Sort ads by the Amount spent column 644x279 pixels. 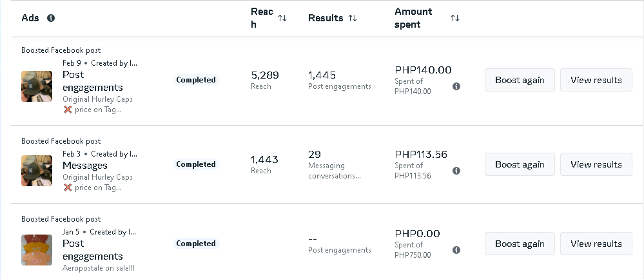pyautogui.click(x=455, y=18)
